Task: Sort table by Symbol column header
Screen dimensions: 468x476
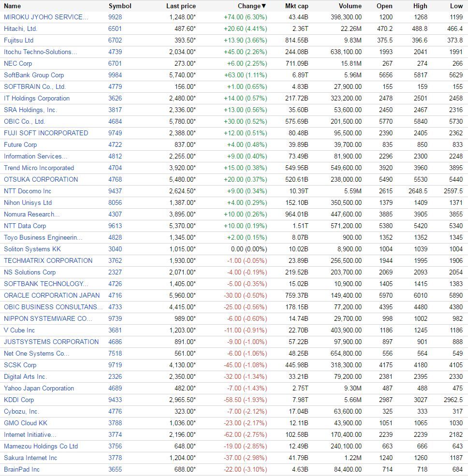Action: point(120,6)
